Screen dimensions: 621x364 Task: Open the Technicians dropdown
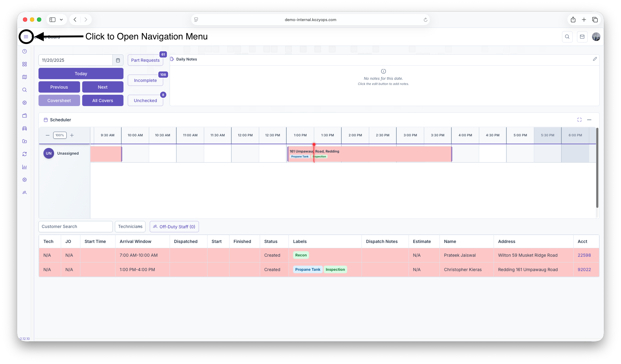coord(130,226)
